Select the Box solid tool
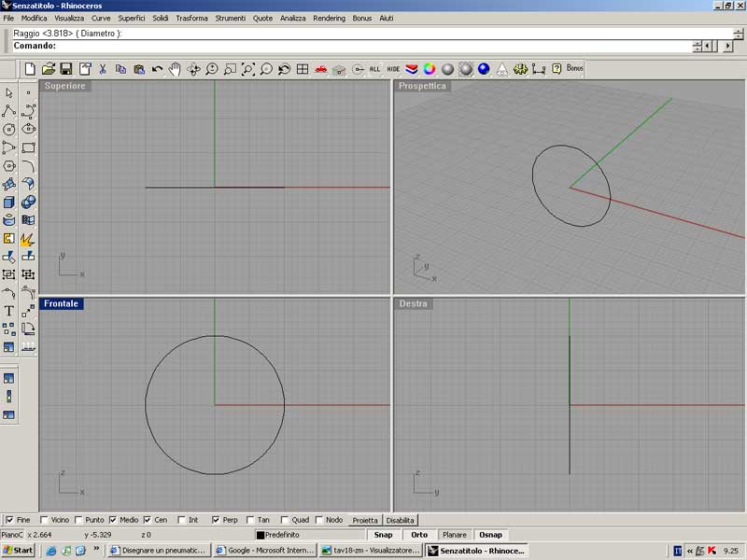The image size is (747, 560). 9,203
